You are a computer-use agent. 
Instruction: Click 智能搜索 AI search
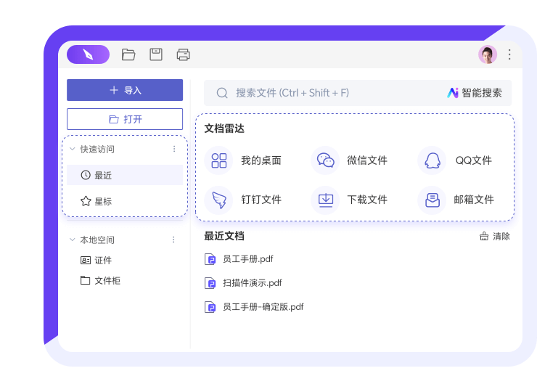[475, 93]
